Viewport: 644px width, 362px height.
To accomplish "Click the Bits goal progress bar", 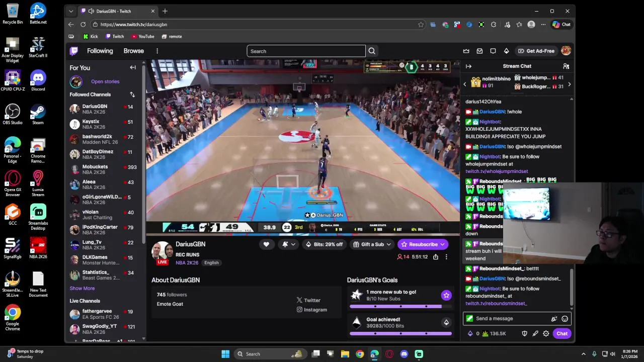I will [x=400, y=333].
